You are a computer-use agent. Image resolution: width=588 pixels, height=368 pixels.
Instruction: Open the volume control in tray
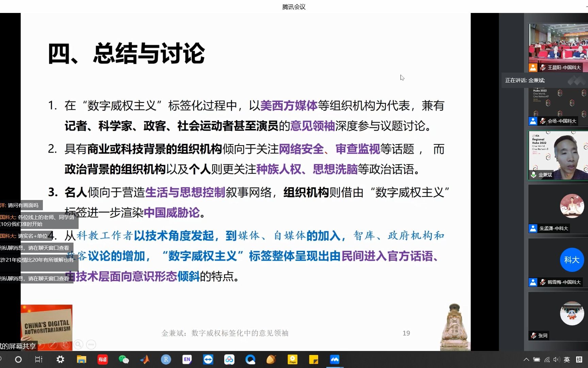(x=557, y=359)
